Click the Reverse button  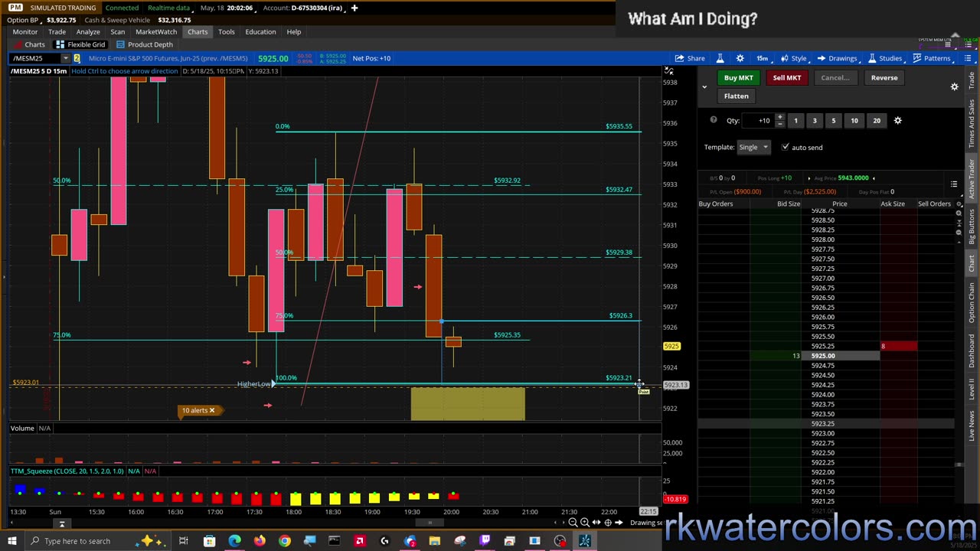coord(884,77)
